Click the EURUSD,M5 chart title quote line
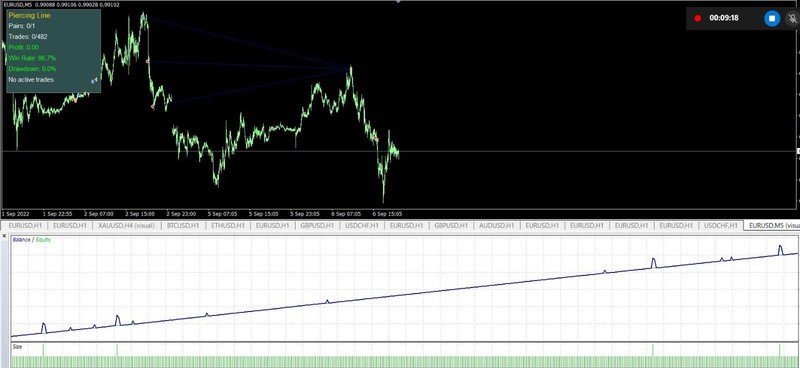Image resolution: width=800 pixels, height=368 pixels. click(61, 5)
